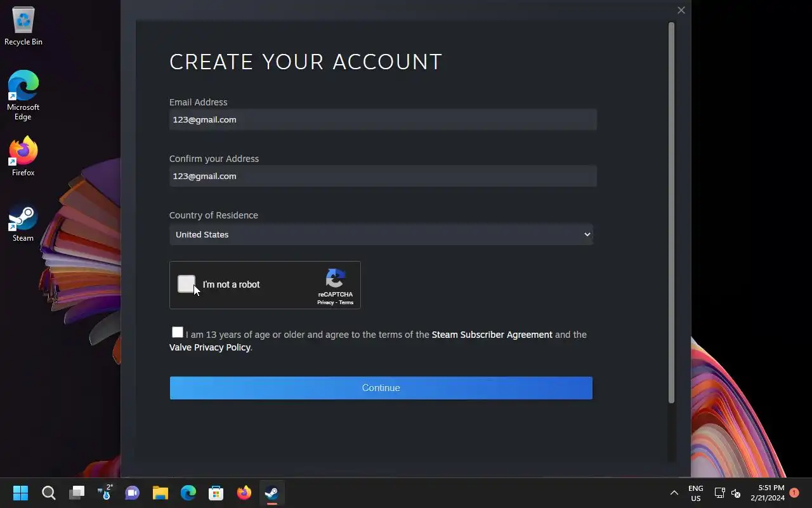Screen dimensions: 812x508
Task: Open network status tray icon
Action: coord(719,493)
